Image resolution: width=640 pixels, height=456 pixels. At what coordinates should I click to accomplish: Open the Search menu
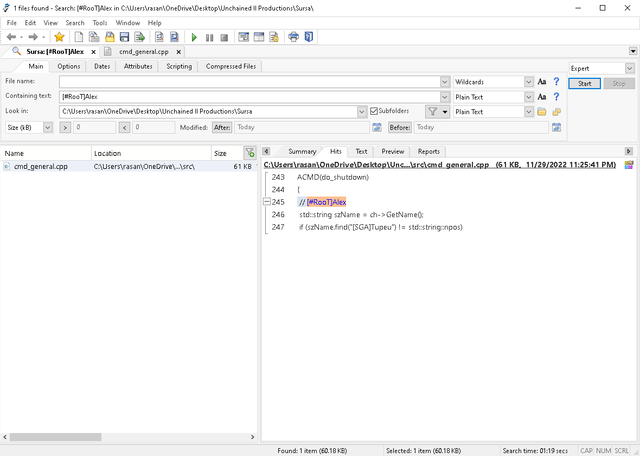75,23
